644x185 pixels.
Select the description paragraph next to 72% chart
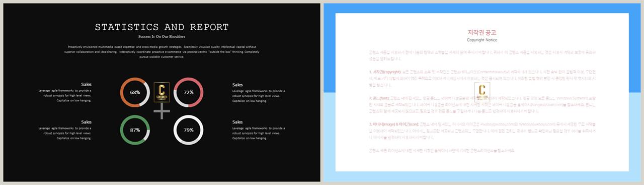click(259, 96)
